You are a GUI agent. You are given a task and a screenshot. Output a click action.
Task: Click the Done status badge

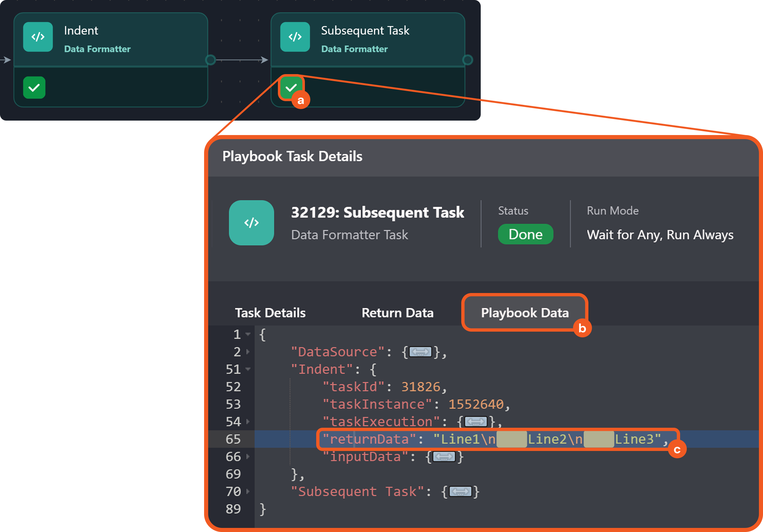(525, 234)
